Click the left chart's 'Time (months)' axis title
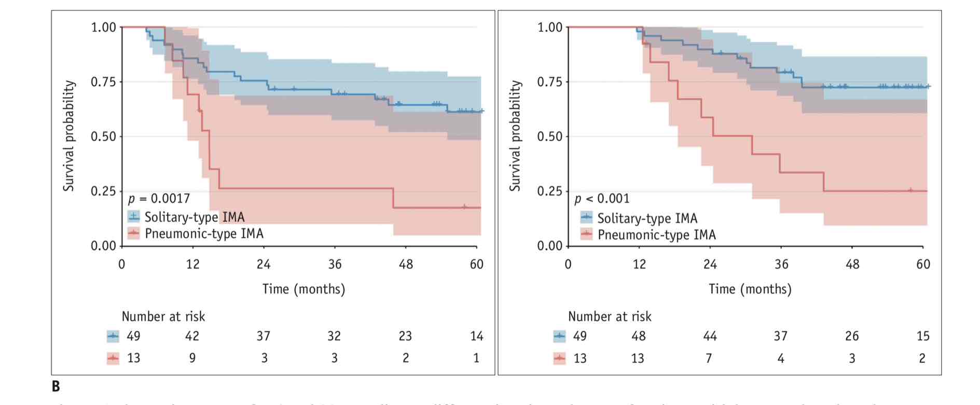The height and width of the screenshot is (405, 980). [x=303, y=289]
